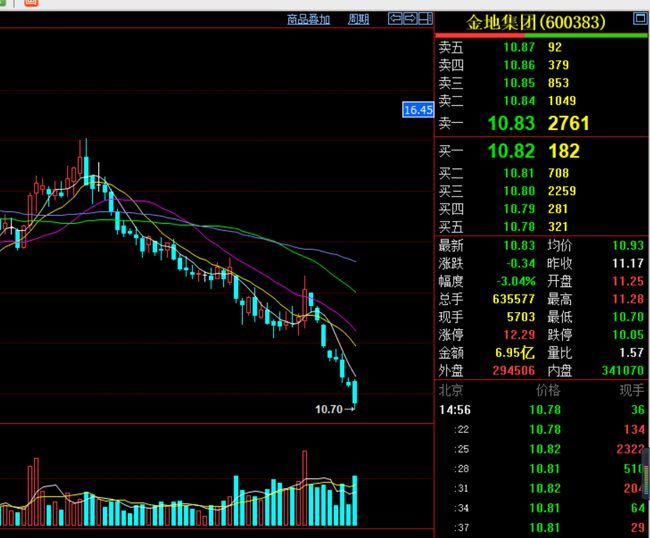Viewport: 650px width, 538px height.
Task: Click the red-green buy/sell ratio bar
Action: click(541, 36)
